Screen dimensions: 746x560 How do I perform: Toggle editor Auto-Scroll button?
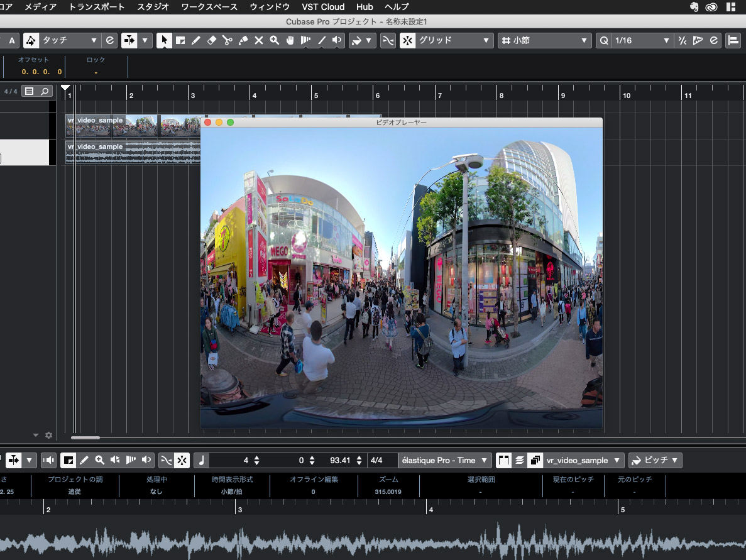point(14,460)
